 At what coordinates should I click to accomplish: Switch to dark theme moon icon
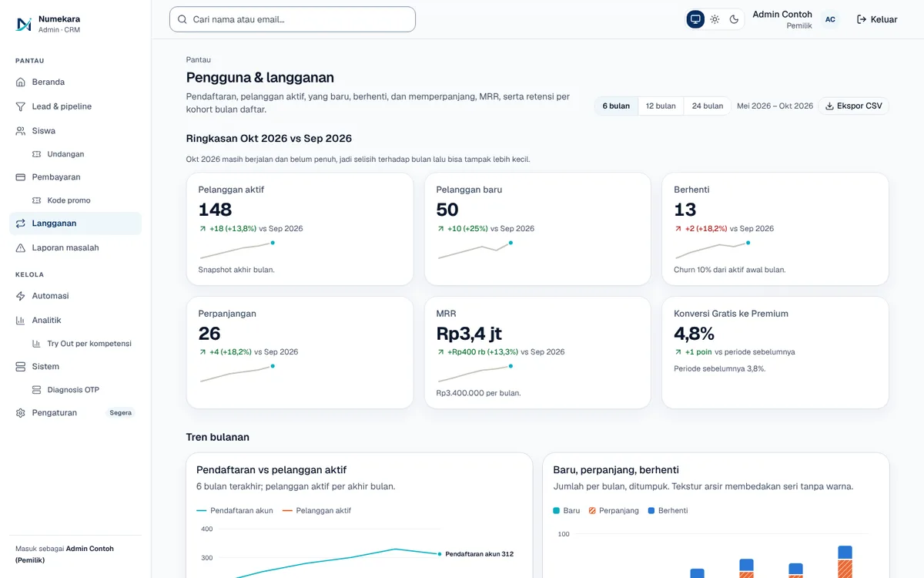tap(734, 19)
